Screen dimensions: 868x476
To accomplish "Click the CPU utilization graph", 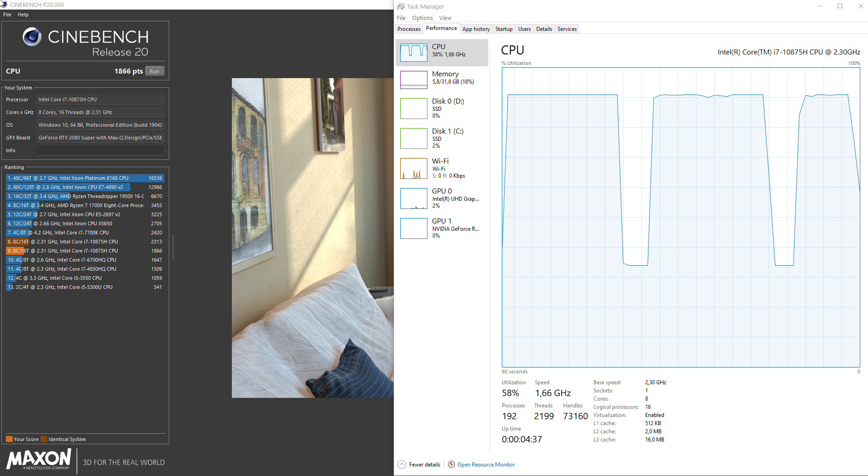I will pos(681,217).
